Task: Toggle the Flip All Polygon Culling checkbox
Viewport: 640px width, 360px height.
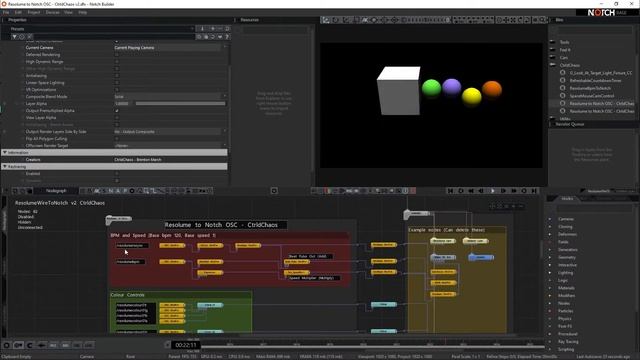Action: point(117,139)
